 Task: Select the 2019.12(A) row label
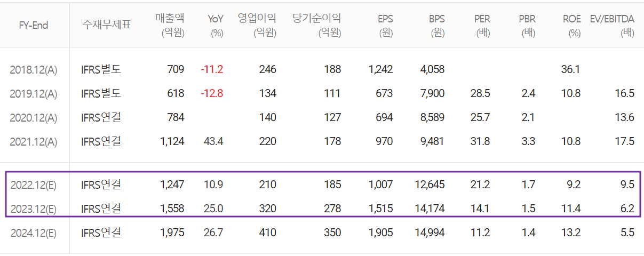33,93
